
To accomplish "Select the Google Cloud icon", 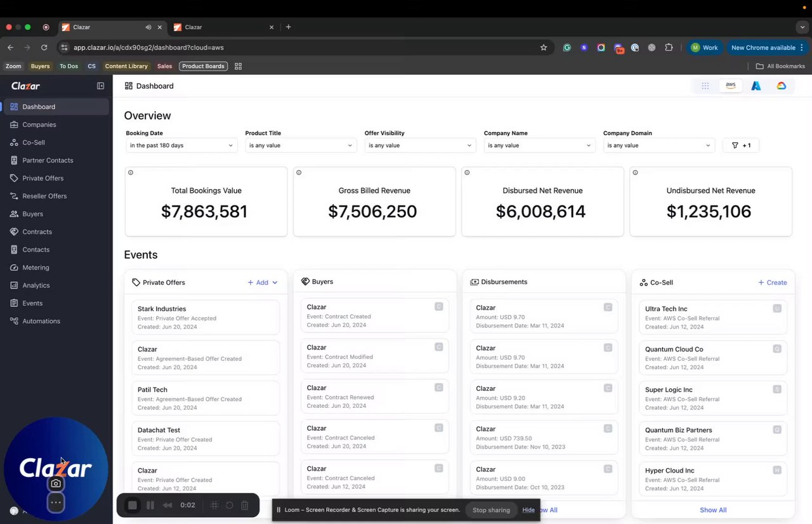I will coord(782,86).
